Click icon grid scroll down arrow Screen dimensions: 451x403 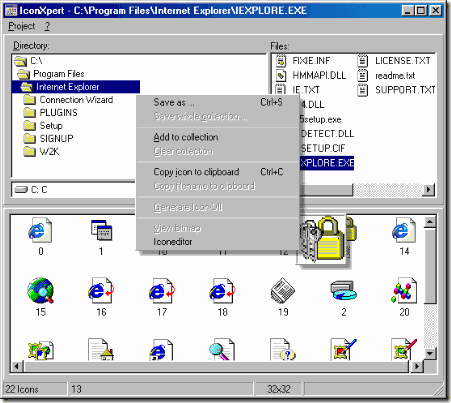(430, 353)
